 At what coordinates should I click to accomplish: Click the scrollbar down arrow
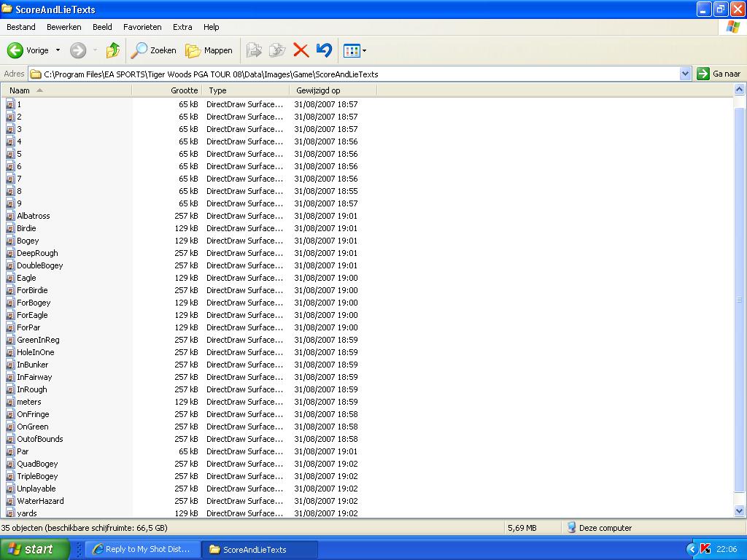tap(740, 511)
